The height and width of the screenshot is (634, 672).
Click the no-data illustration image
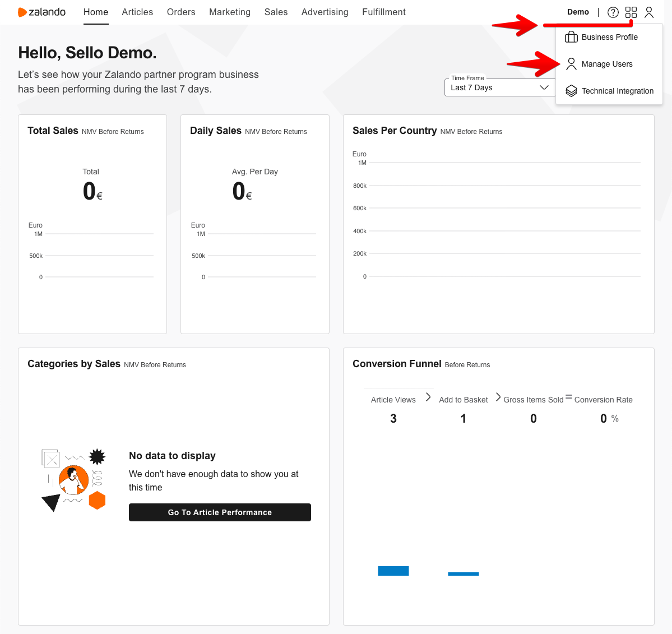tap(73, 480)
